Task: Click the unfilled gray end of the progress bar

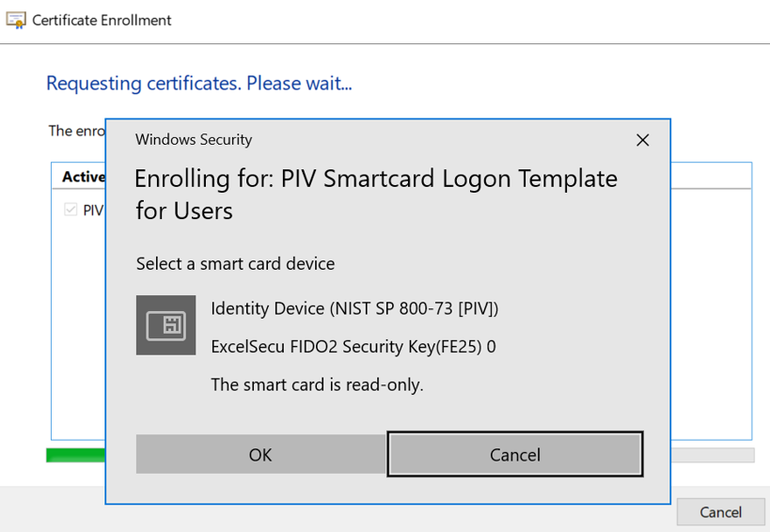Action: click(713, 455)
